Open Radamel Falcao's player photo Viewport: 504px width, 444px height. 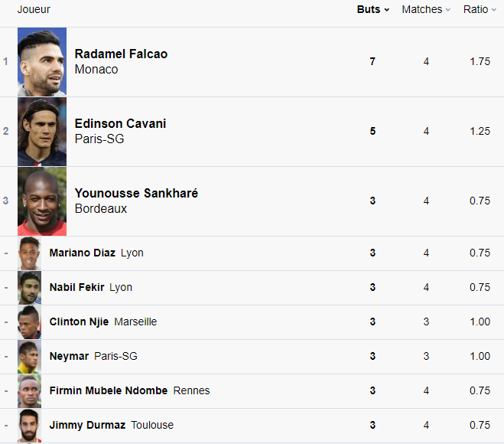tap(42, 62)
